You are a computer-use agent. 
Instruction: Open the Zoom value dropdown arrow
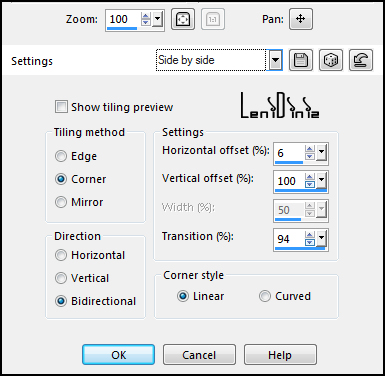click(157, 19)
